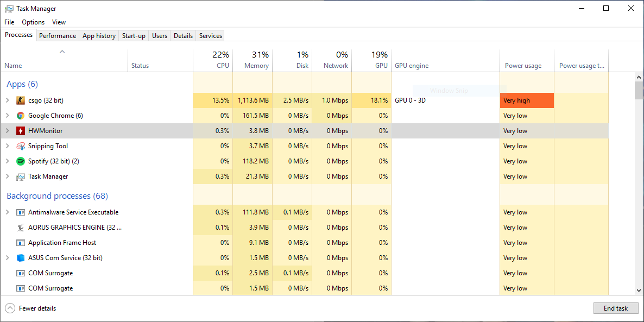Sort by the GPU engine column

[446, 60]
